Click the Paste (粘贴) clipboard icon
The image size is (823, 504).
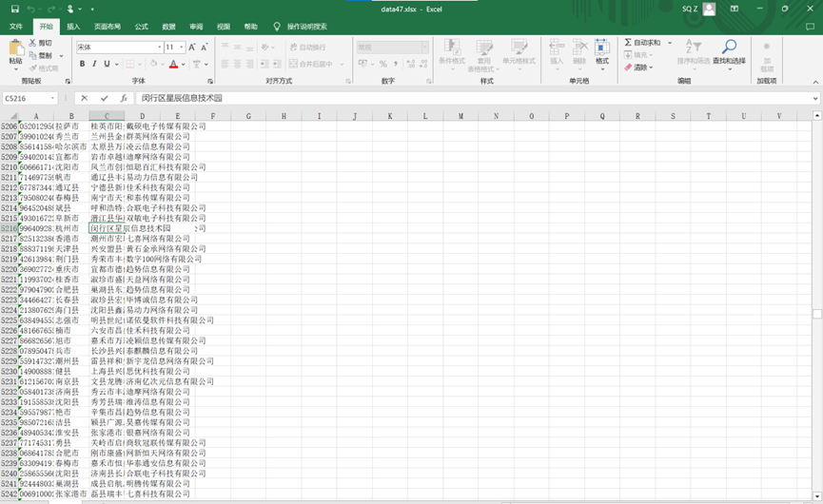coord(15,51)
